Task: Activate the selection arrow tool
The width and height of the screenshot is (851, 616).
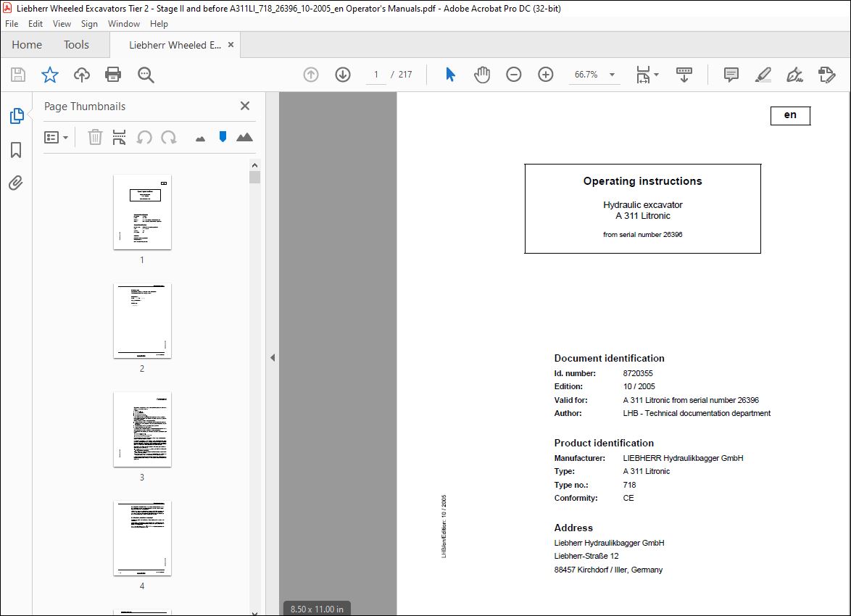Action: click(450, 75)
